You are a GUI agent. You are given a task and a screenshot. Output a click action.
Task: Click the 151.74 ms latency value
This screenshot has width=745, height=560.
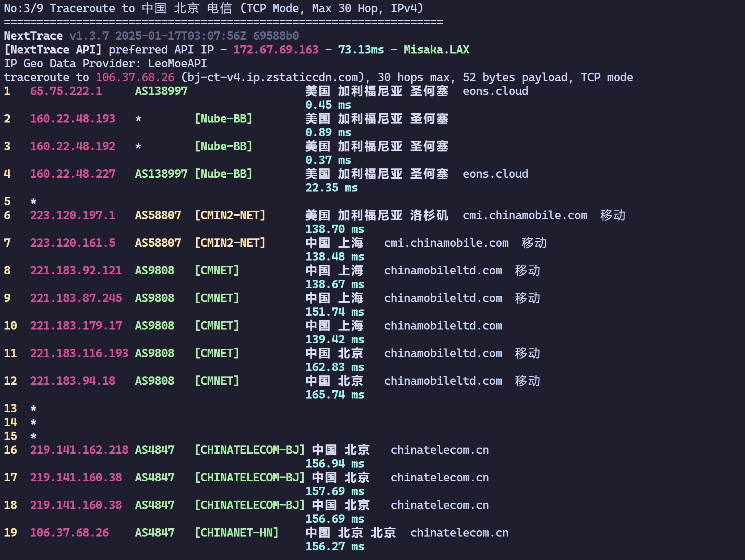pos(335,312)
